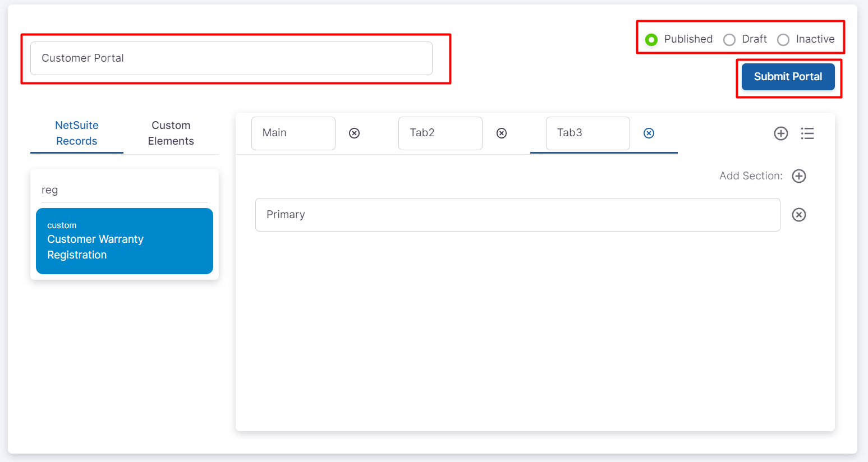Remove the Main tab with its X icon
Screen dimensions: 868x462
tap(354, 133)
